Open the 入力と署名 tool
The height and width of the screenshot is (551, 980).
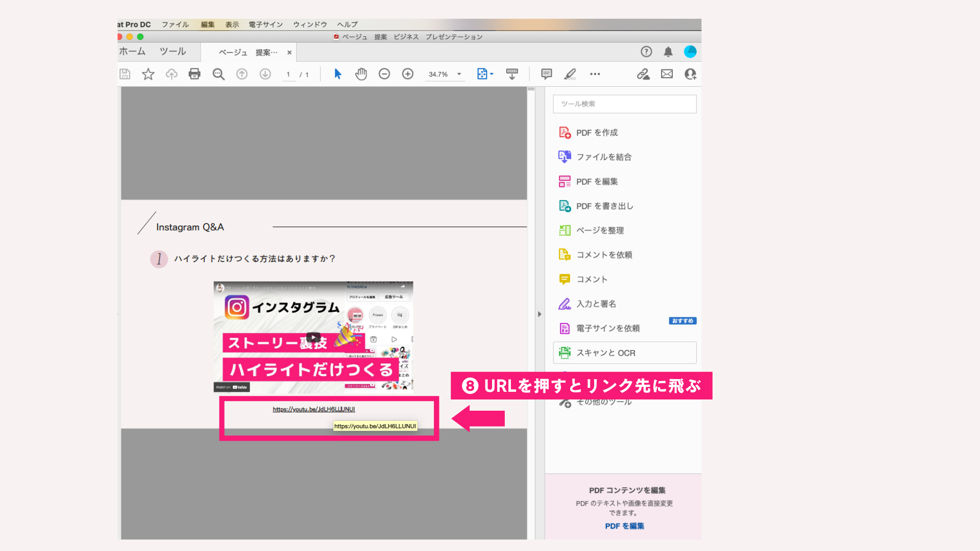(x=595, y=304)
